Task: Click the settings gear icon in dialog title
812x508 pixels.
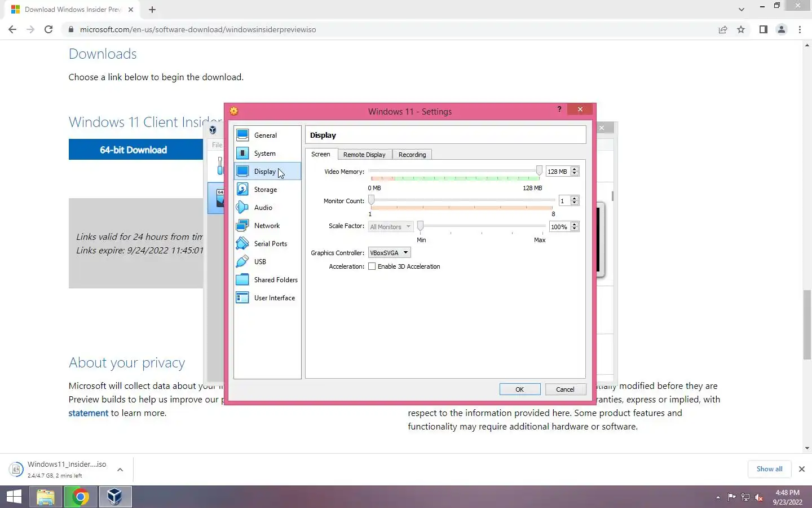Action: click(234, 111)
